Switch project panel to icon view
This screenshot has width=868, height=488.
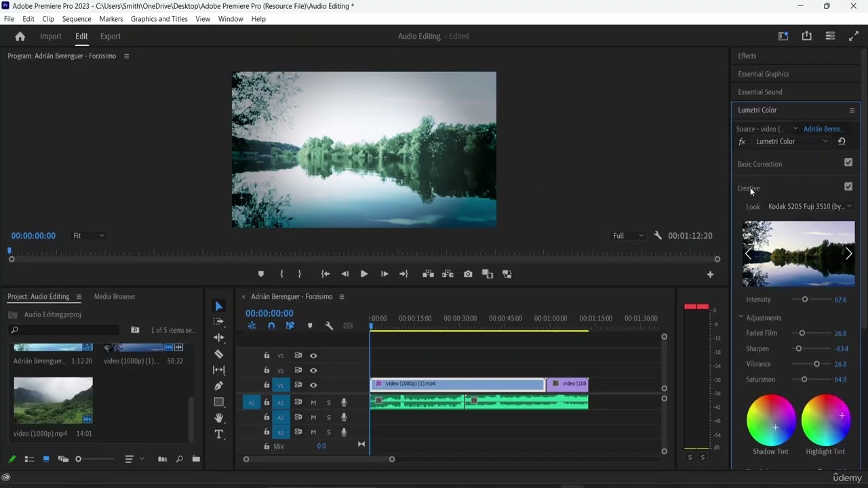click(46, 459)
